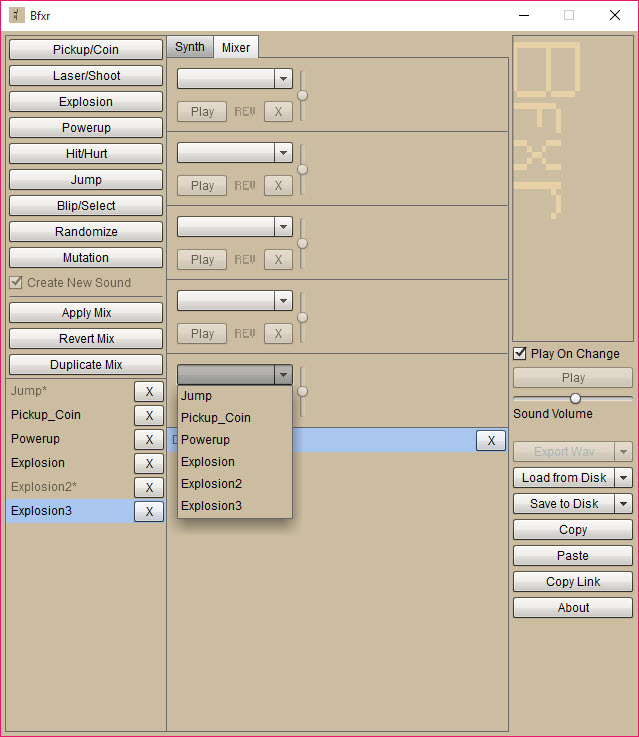The height and width of the screenshot is (737, 639).
Task: Open the Export Wav dropdown arrow
Action: pos(623,452)
